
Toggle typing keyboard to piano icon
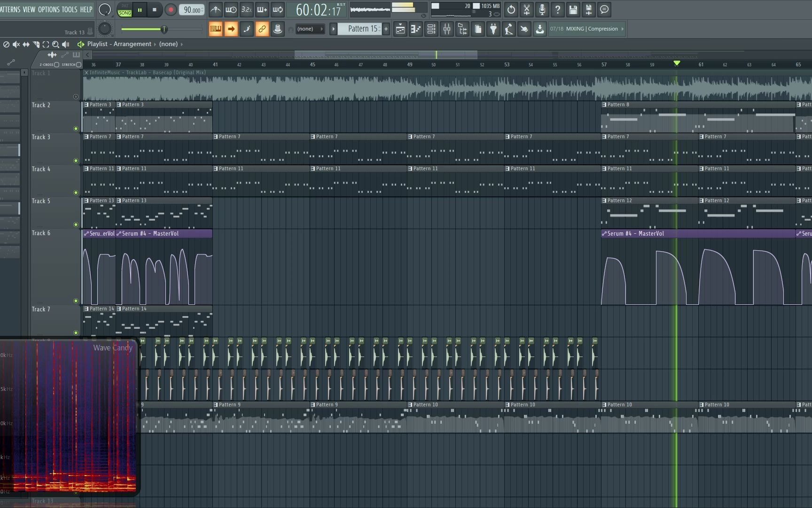(x=215, y=29)
